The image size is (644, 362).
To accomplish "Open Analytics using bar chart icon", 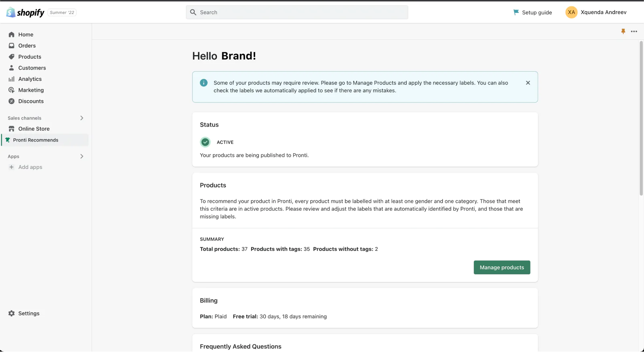I will pos(12,79).
